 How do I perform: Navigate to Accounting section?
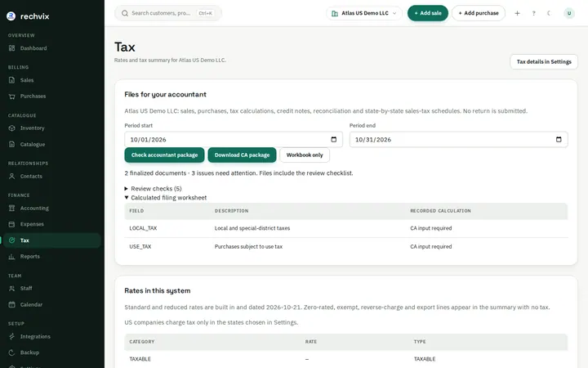point(51,208)
